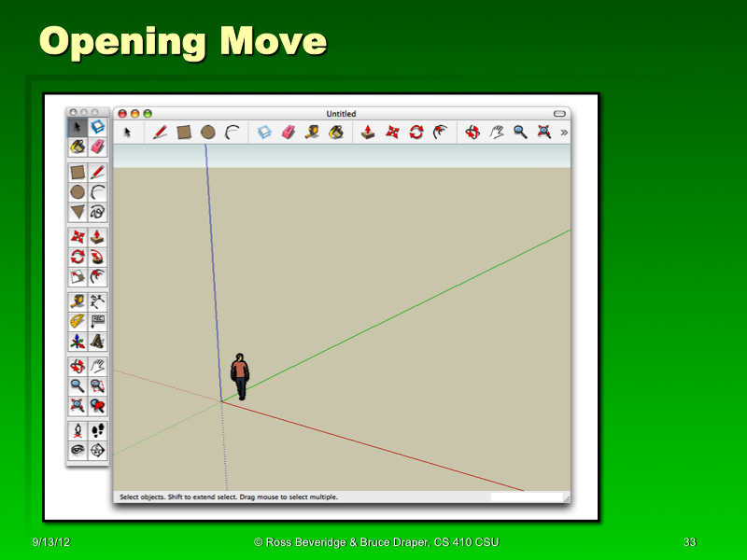Viewport: 747px width, 560px height.
Task: Select the Line pencil tool
Action: coord(158,132)
